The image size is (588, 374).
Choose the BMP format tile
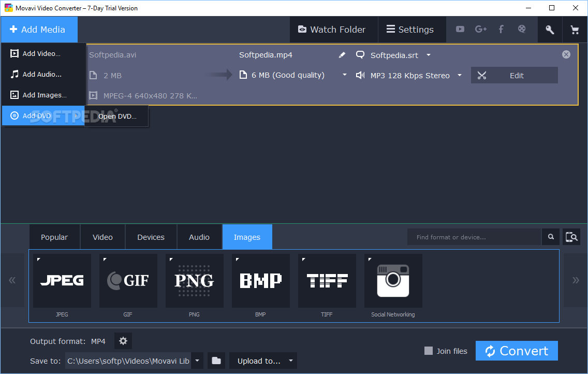click(261, 281)
